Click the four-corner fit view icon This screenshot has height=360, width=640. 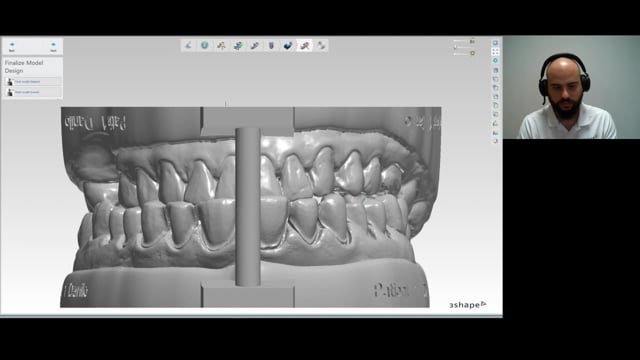[495, 52]
